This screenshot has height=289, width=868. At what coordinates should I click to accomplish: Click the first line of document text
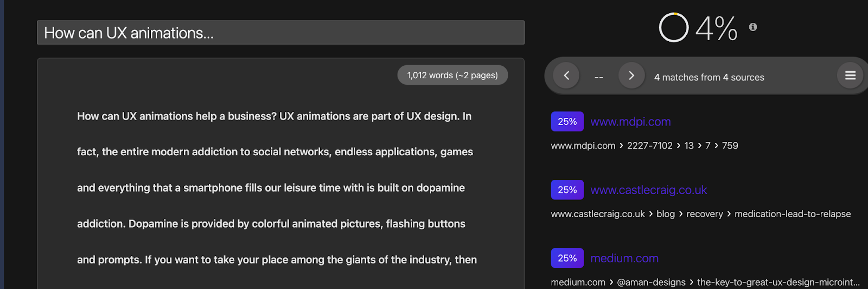274,116
